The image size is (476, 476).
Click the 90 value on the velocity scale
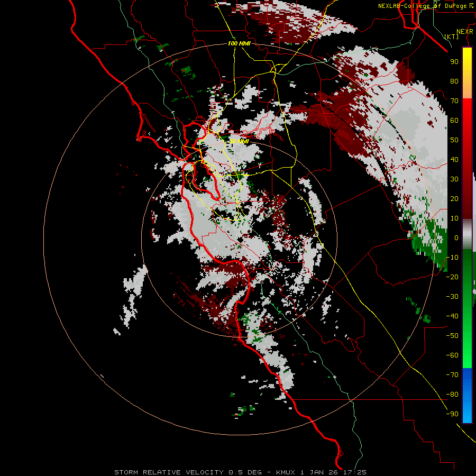pyautogui.click(x=454, y=62)
